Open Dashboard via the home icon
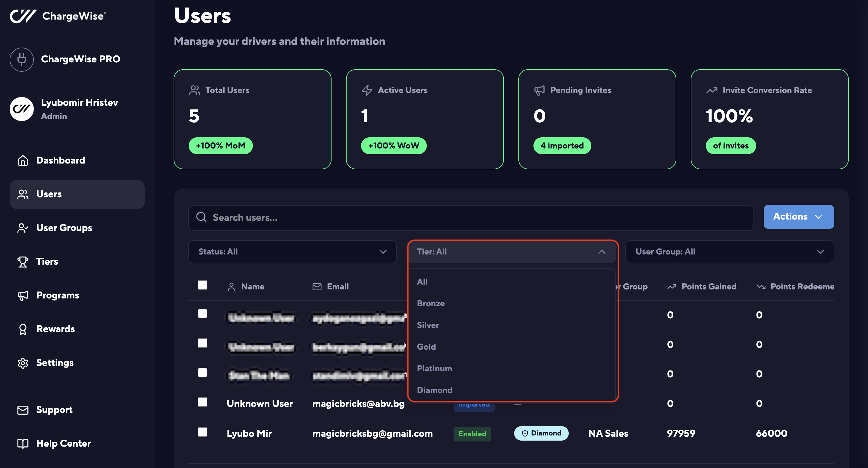This screenshot has height=468, width=868. [x=23, y=160]
